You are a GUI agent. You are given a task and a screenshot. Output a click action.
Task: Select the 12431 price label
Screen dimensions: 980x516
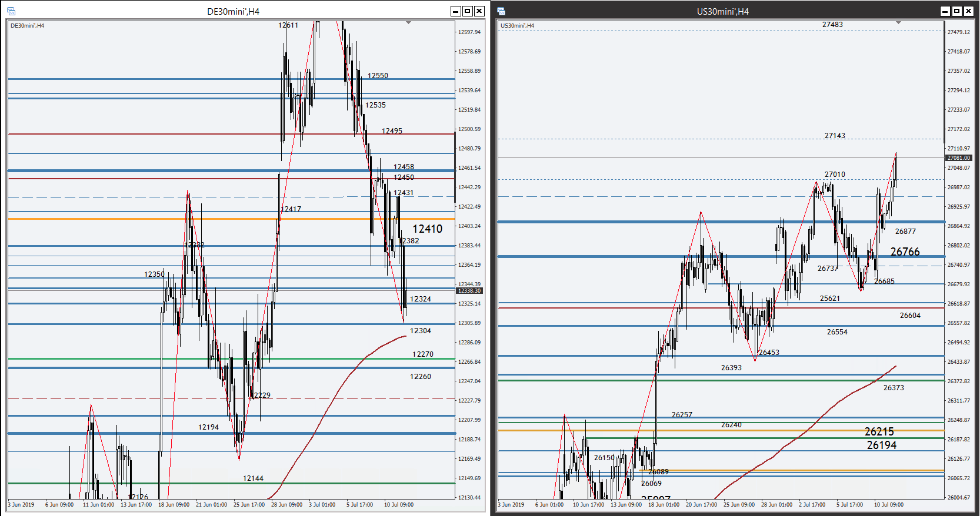[x=404, y=193]
